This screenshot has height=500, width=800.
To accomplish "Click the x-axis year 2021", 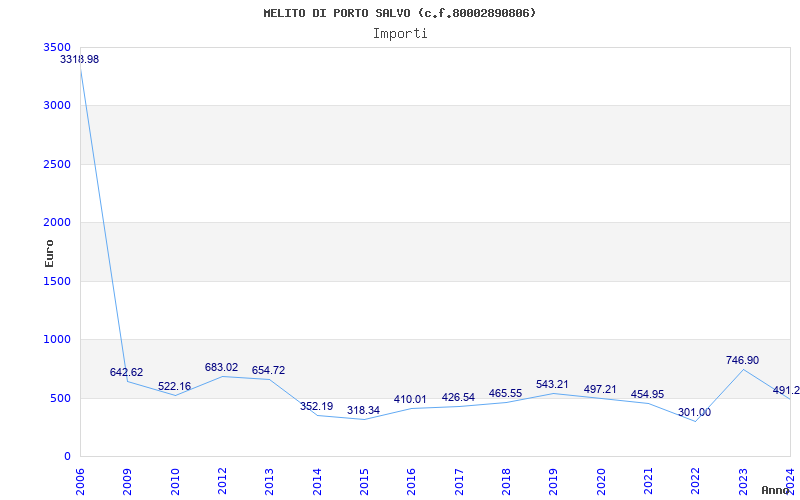I will 648,482.
